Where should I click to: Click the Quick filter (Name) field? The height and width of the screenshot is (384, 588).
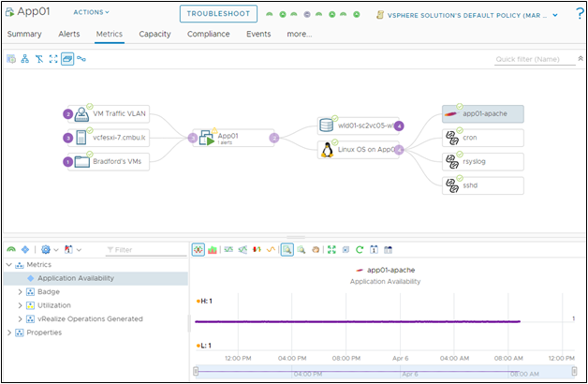point(535,59)
